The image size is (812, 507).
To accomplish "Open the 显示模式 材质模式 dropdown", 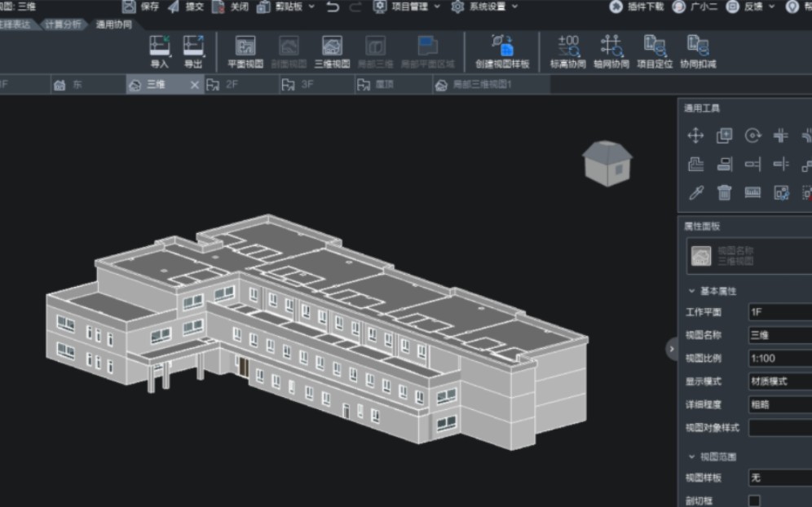I will (780, 381).
